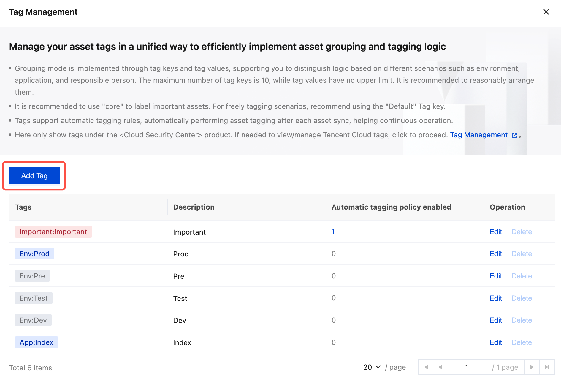
Task: Open the Tag Management external link
Action: pyautogui.click(x=479, y=135)
